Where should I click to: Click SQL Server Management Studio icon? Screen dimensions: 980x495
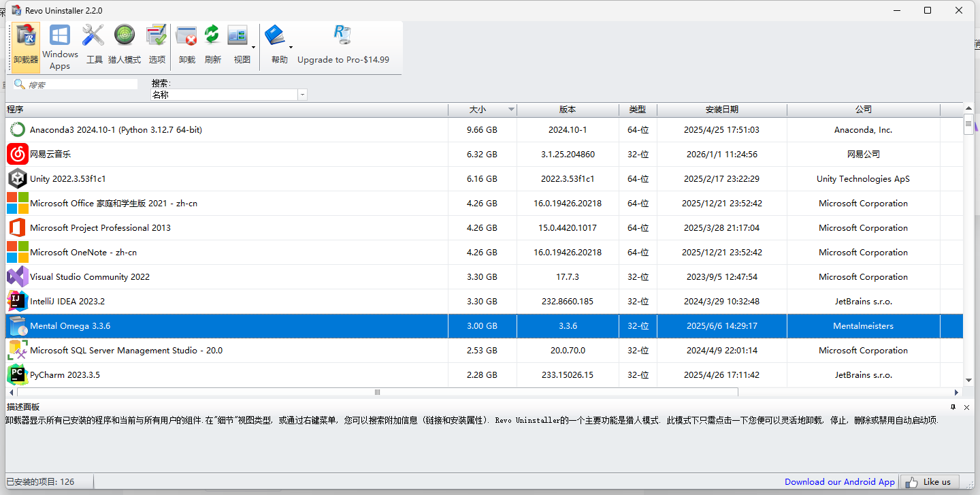click(x=18, y=350)
